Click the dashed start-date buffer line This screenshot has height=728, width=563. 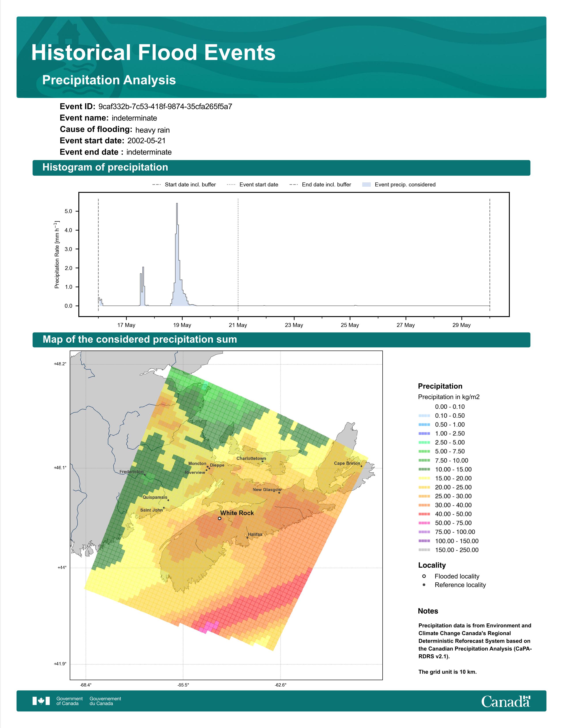click(x=98, y=255)
